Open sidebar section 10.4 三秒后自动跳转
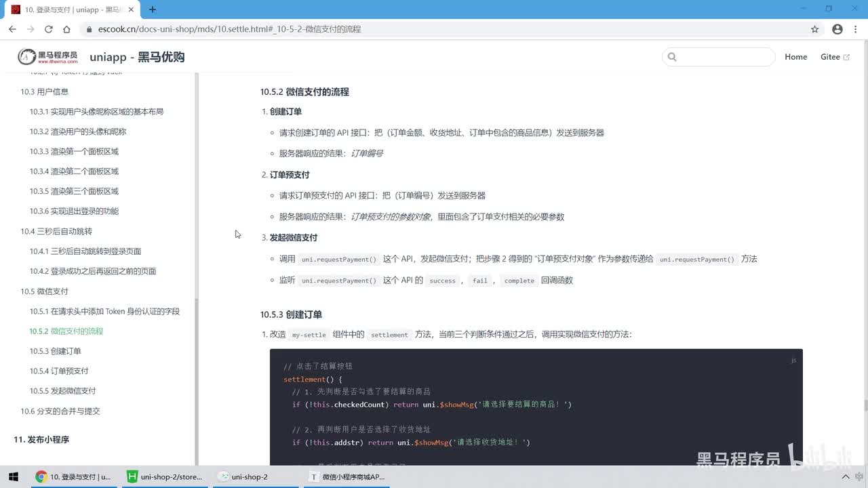868x488 pixels. coord(56,231)
